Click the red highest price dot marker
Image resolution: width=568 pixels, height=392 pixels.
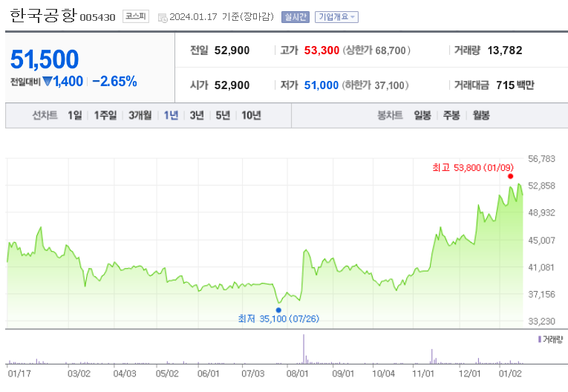click(510, 177)
